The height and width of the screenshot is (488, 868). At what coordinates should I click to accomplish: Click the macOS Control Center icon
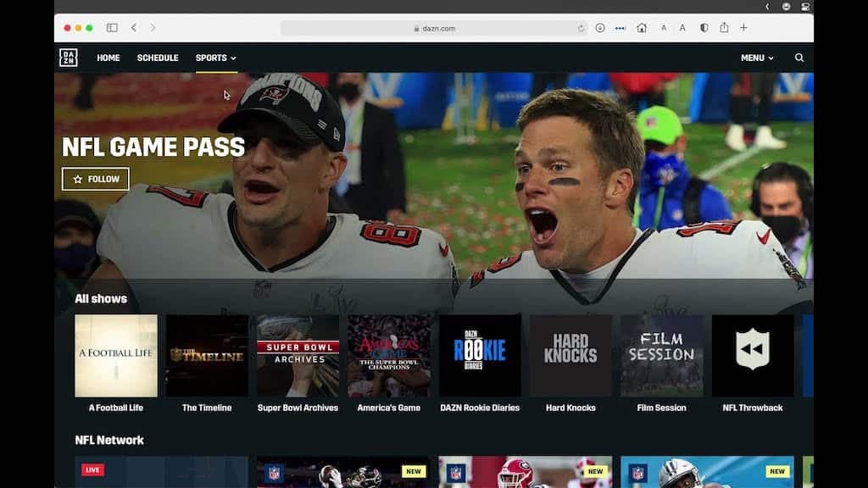[x=805, y=7]
